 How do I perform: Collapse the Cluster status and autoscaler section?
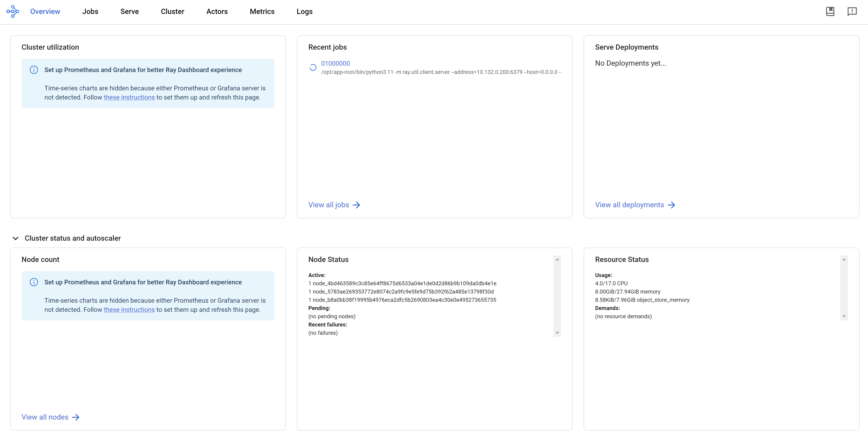pyautogui.click(x=16, y=238)
